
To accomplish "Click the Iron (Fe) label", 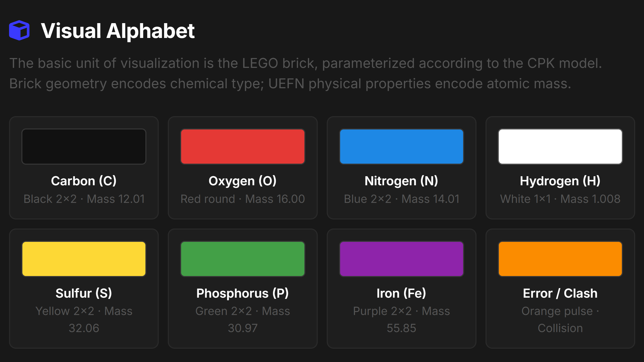I will point(401,293).
